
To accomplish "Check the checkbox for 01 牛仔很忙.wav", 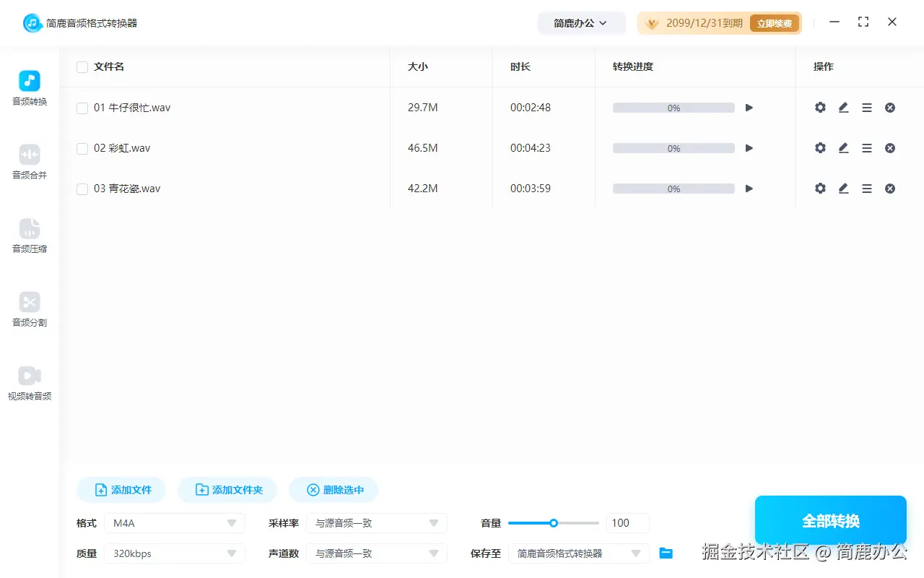I will [x=82, y=107].
